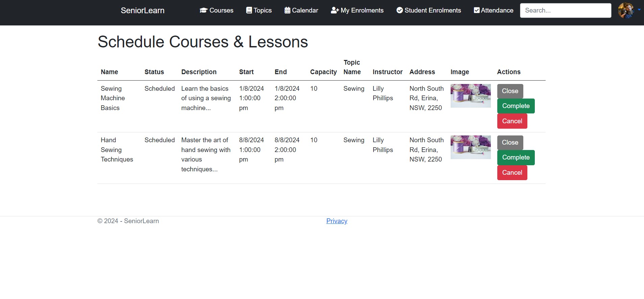Cancel the Hand Sewing Techniques course
Viewport: 644px width, 299px height.
point(512,173)
